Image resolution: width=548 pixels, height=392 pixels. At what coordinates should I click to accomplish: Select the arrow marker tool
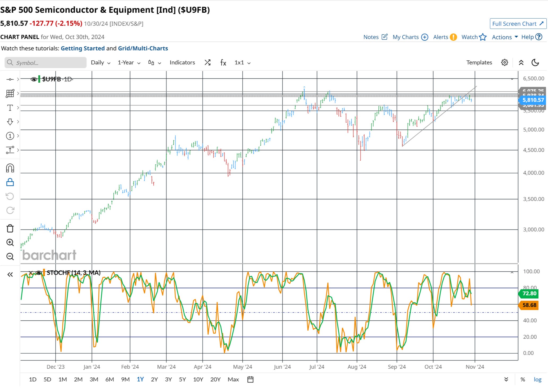[10, 122]
